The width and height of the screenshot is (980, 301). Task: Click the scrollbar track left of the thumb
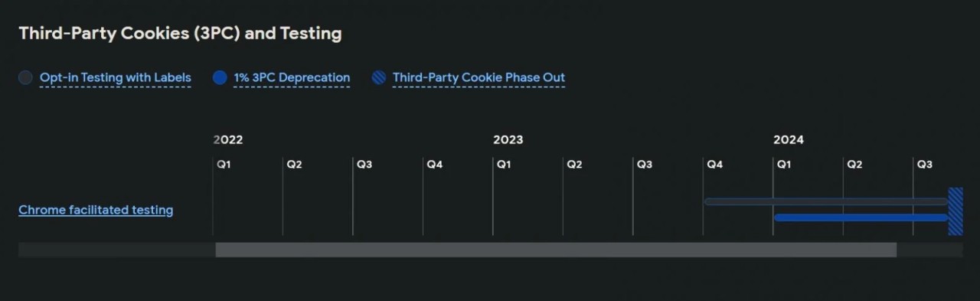(x=117, y=250)
